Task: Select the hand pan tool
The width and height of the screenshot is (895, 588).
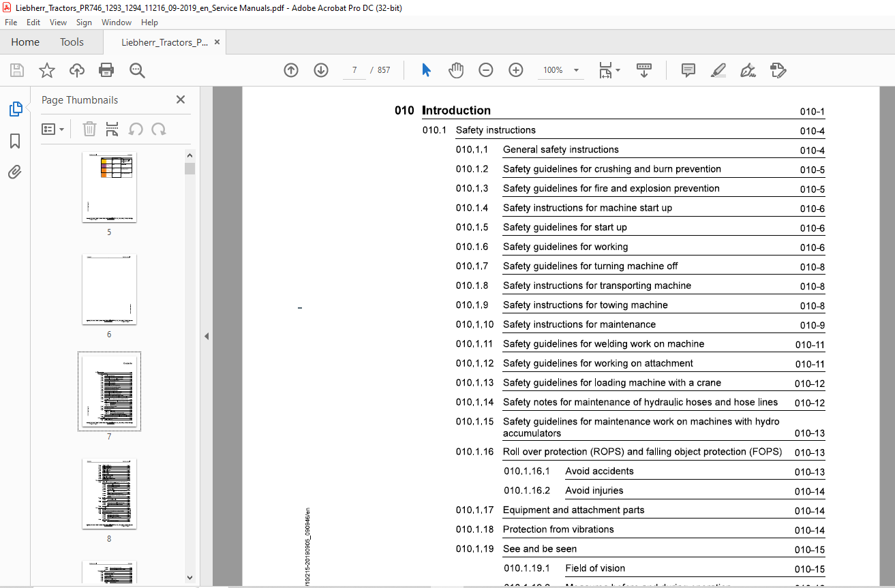Action: click(x=456, y=70)
